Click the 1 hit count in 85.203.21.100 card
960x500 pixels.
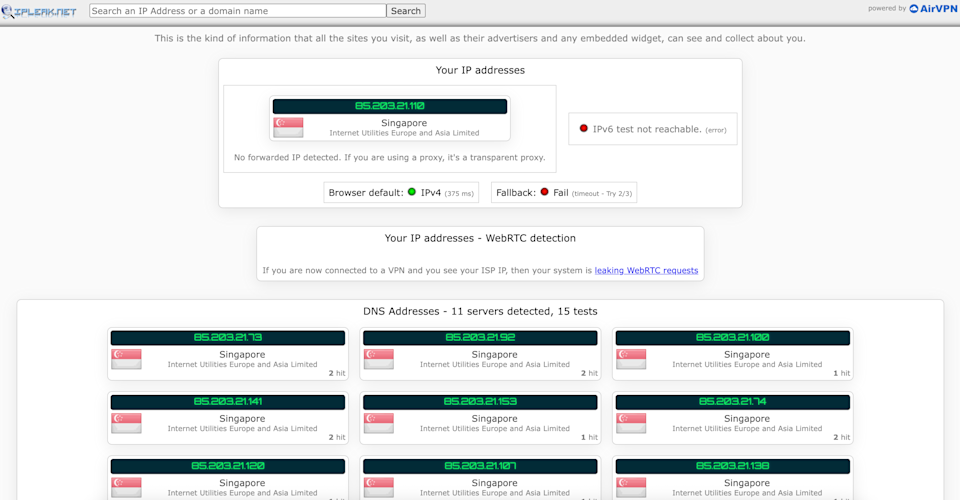[842, 373]
